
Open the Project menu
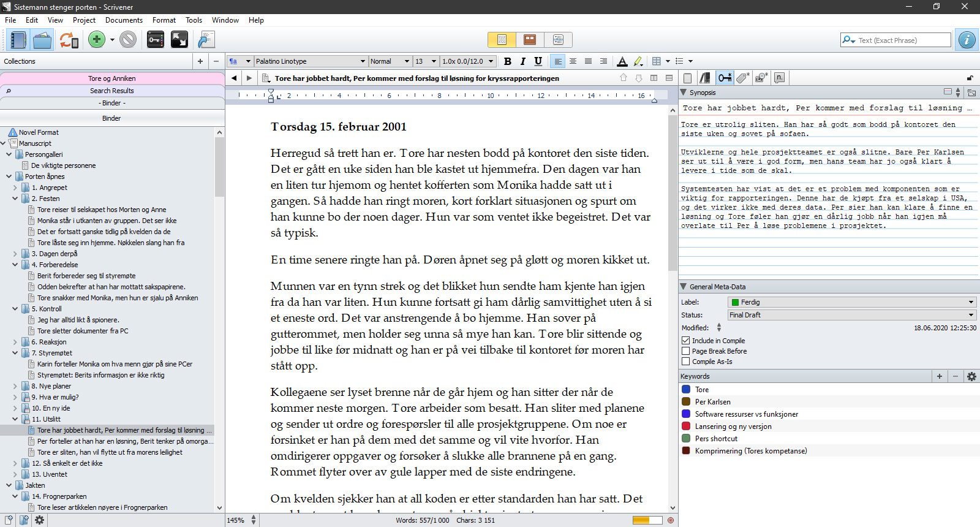point(84,20)
